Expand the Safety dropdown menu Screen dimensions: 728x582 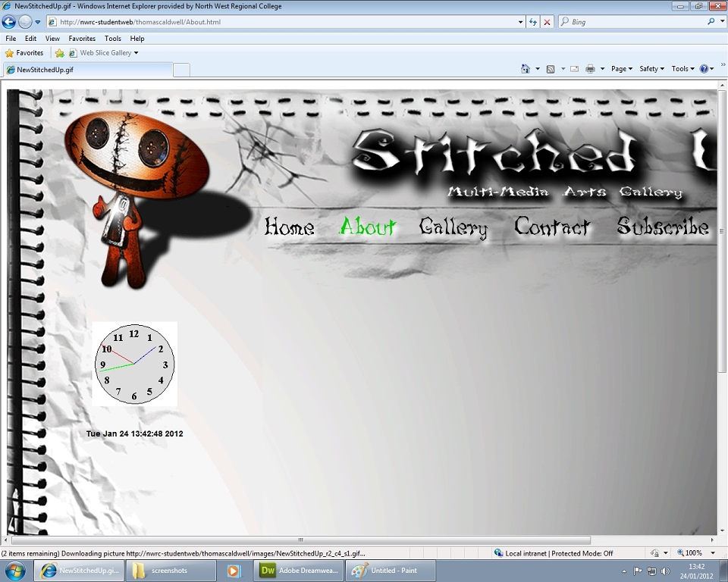coord(651,69)
